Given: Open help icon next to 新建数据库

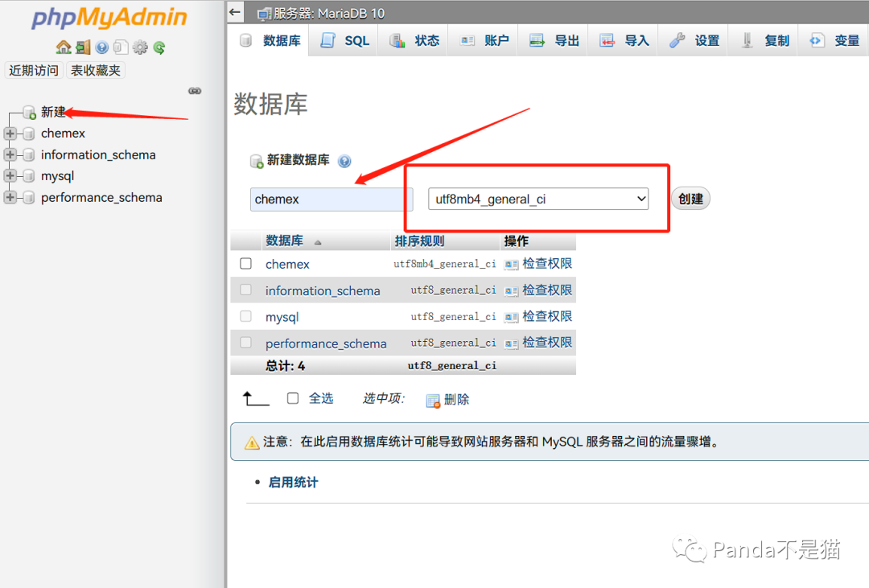Looking at the screenshot, I should pos(344,161).
